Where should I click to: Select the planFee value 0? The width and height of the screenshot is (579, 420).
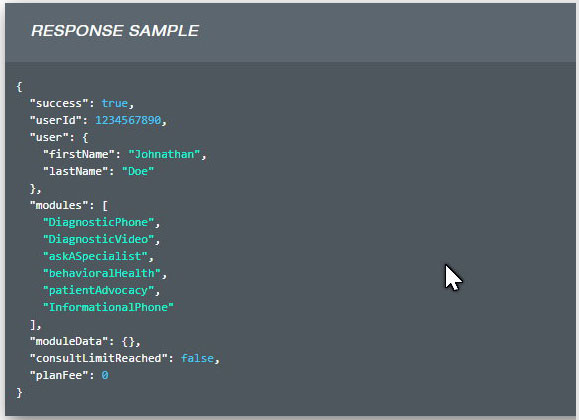tap(105, 375)
